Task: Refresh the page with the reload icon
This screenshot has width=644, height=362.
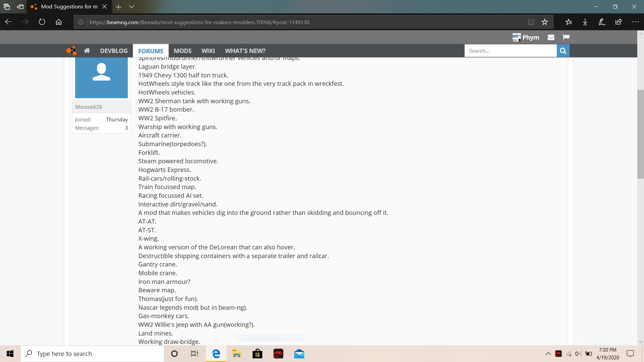Action: 42,22
